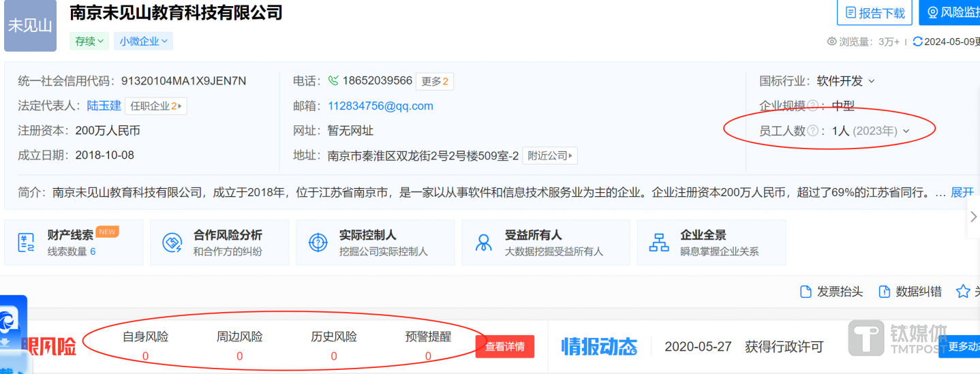Click the refresh icon beside update date

(x=917, y=42)
